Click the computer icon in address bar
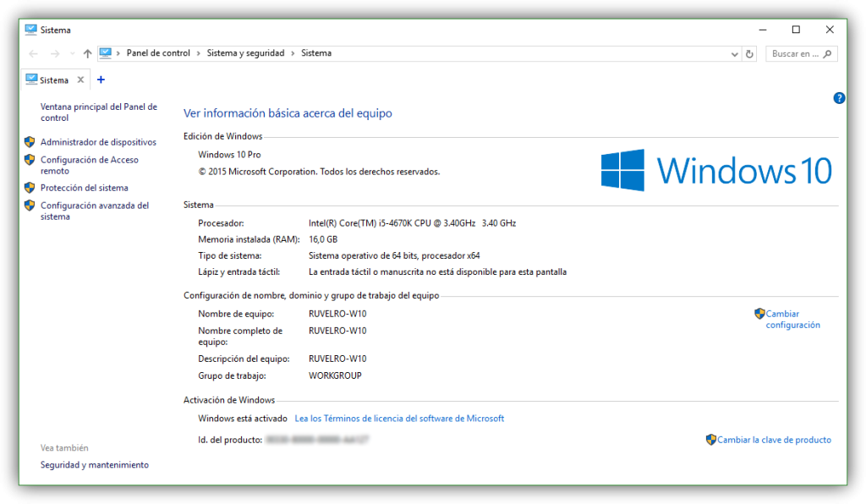Screen dimensions: 866x504 (106, 53)
